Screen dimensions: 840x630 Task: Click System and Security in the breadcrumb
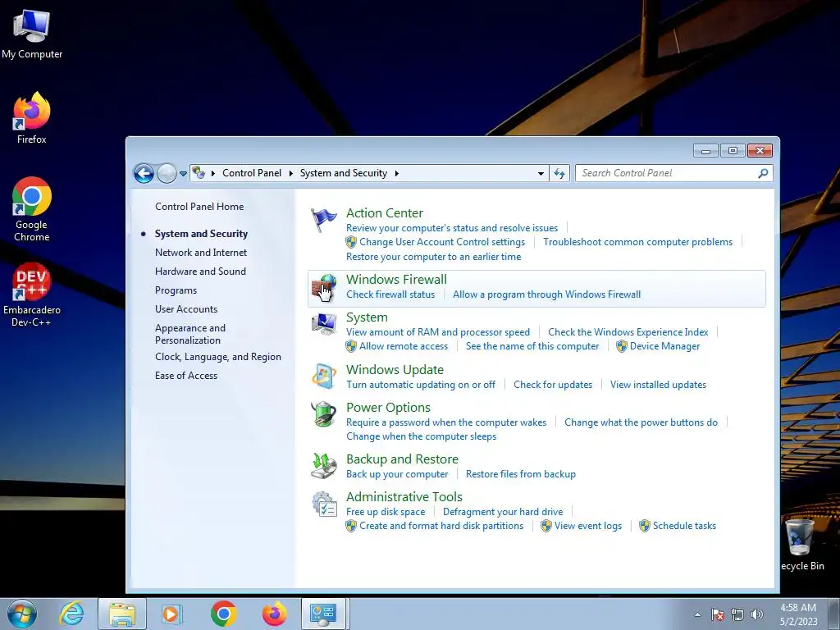[x=344, y=173]
